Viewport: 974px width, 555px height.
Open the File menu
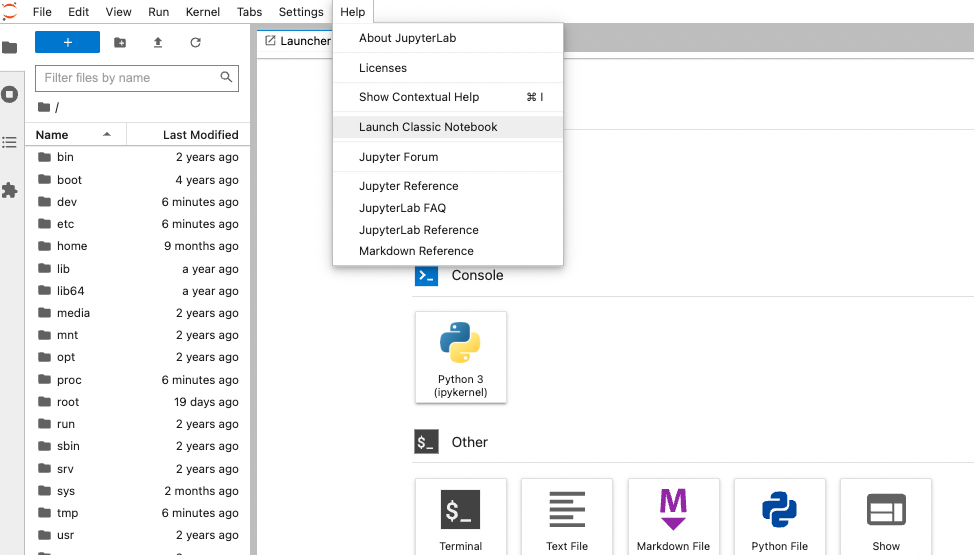pos(42,12)
